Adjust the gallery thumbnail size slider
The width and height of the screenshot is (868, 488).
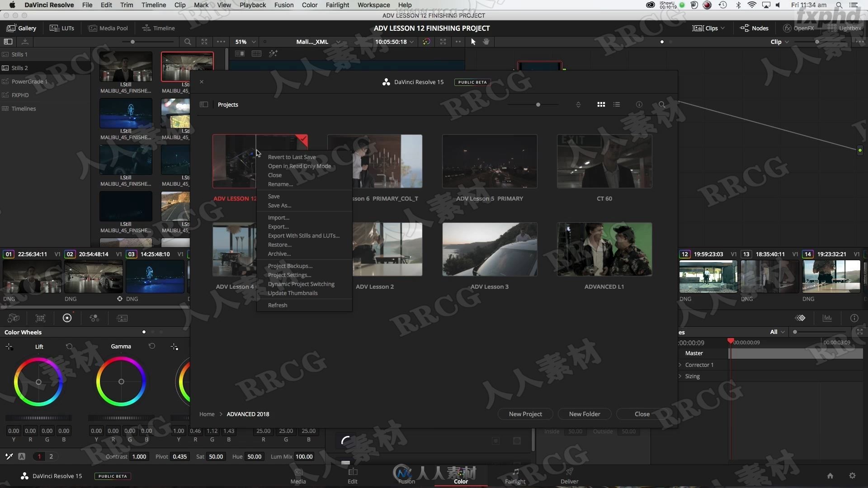[x=132, y=42]
